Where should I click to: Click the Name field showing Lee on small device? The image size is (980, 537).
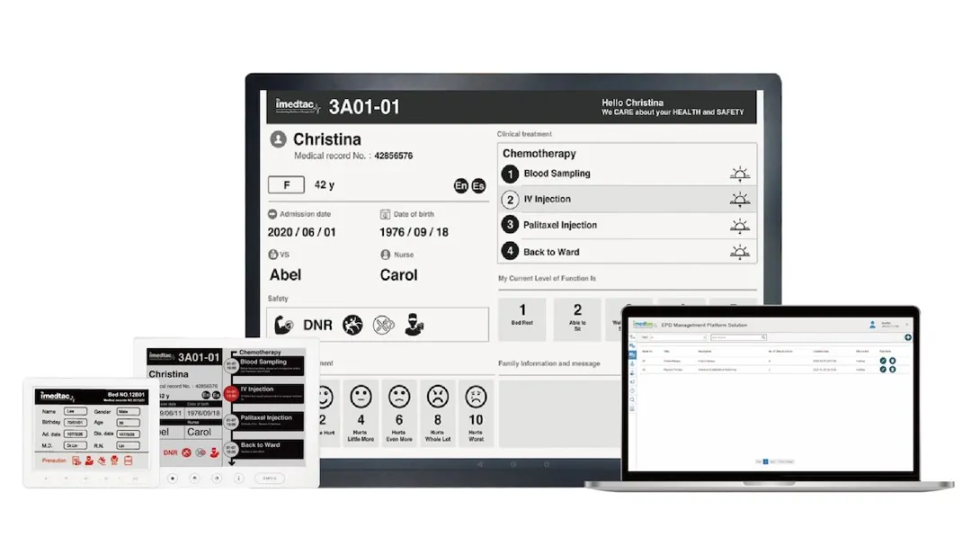pos(76,411)
